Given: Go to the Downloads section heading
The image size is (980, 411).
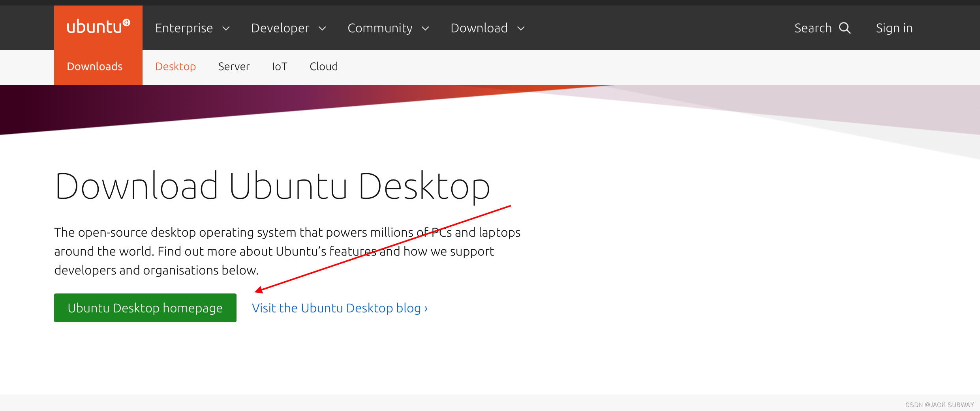Looking at the screenshot, I should 95,66.
